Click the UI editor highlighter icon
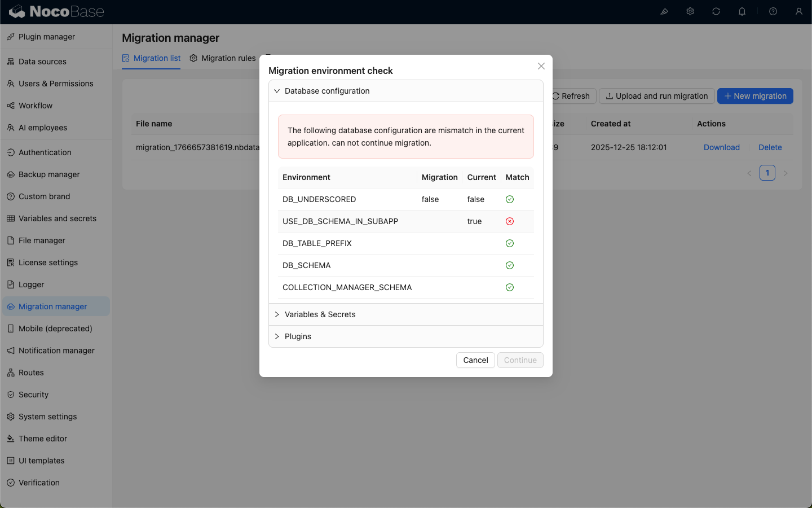 click(664, 11)
